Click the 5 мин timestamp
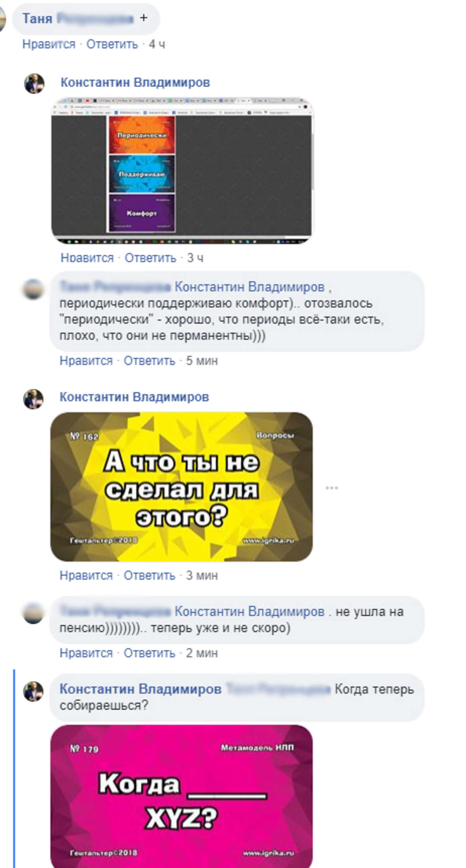 pos(202,361)
